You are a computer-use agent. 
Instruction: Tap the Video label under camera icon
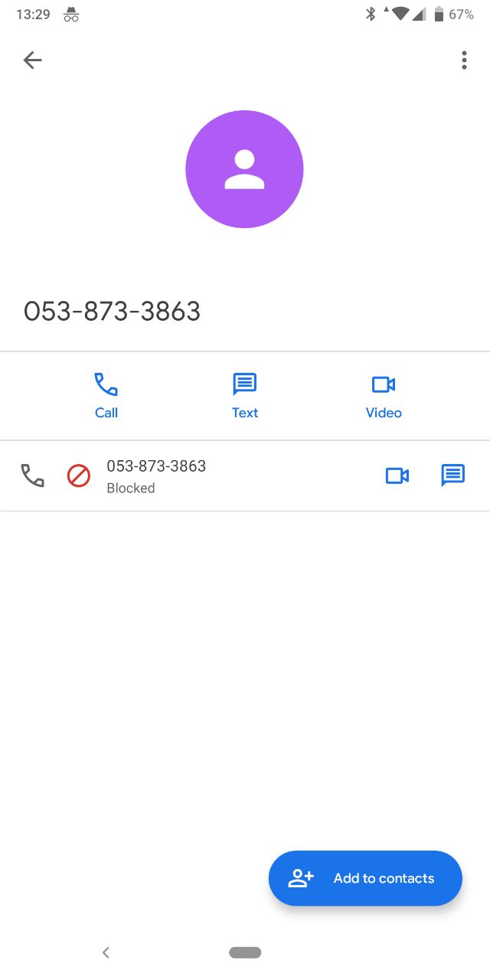[x=384, y=413]
